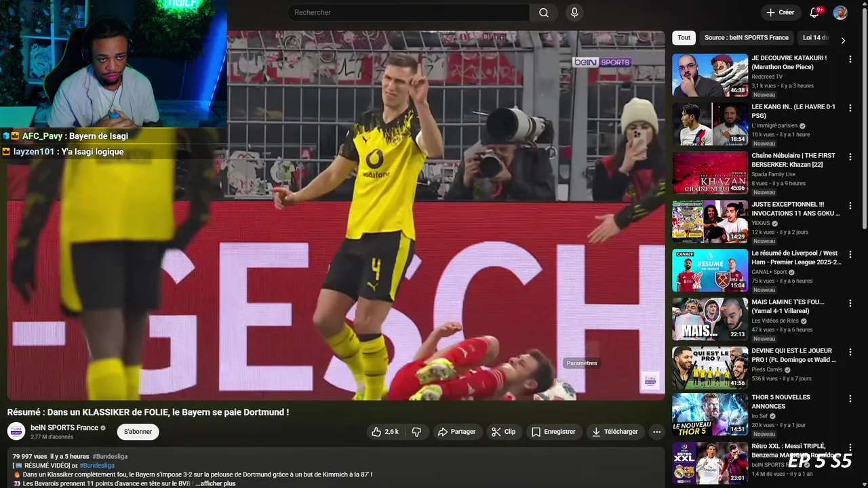Screen dimensions: 868x488
Task: Focus the Rechercher search field
Action: 408,12
